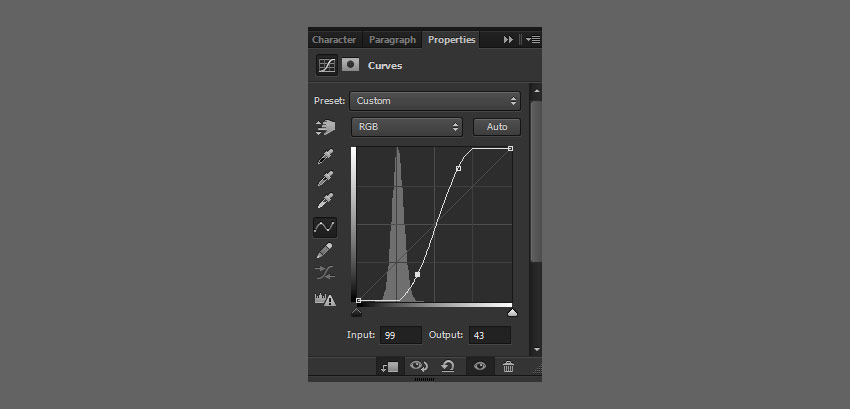Select the Curves adjustment icon
Viewport: 850px width, 409px height.
click(327, 65)
